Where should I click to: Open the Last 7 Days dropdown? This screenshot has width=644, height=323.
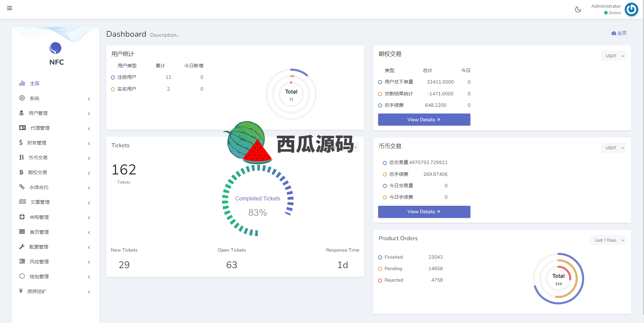tap(608, 240)
